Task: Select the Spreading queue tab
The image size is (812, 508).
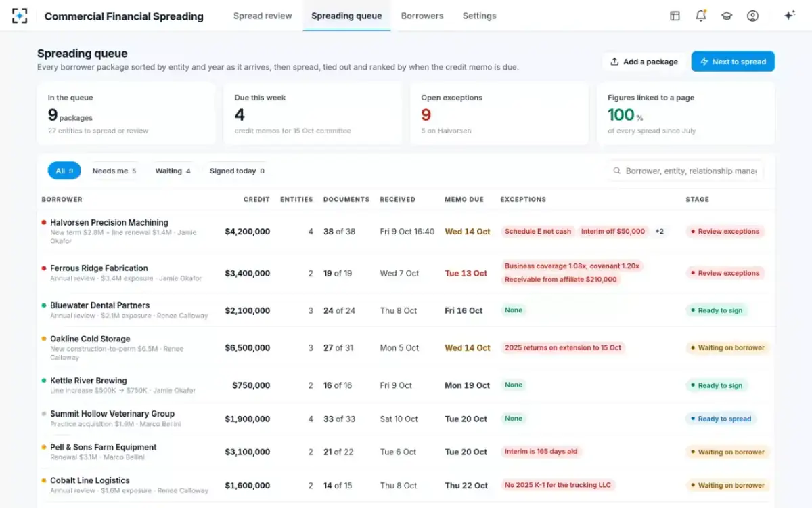Action: [346, 16]
